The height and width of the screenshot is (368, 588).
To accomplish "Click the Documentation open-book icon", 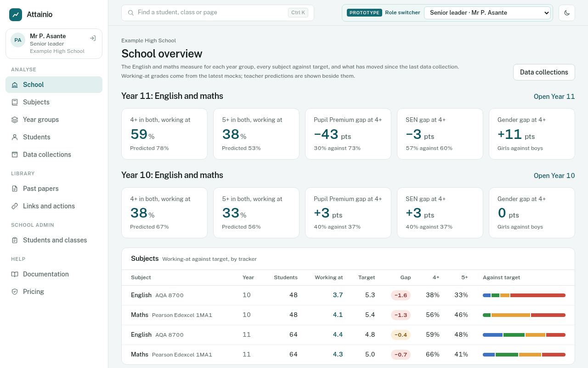I will click(15, 274).
